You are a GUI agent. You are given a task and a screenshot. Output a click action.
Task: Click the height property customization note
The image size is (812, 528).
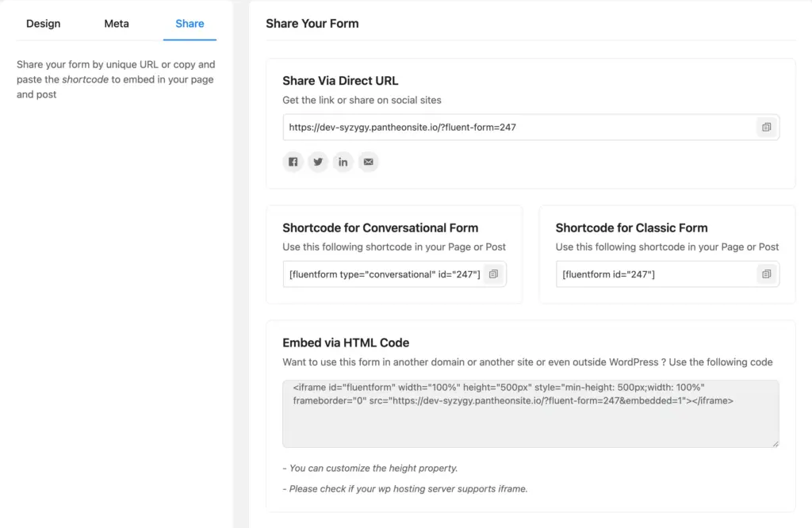click(x=371, y=468)
